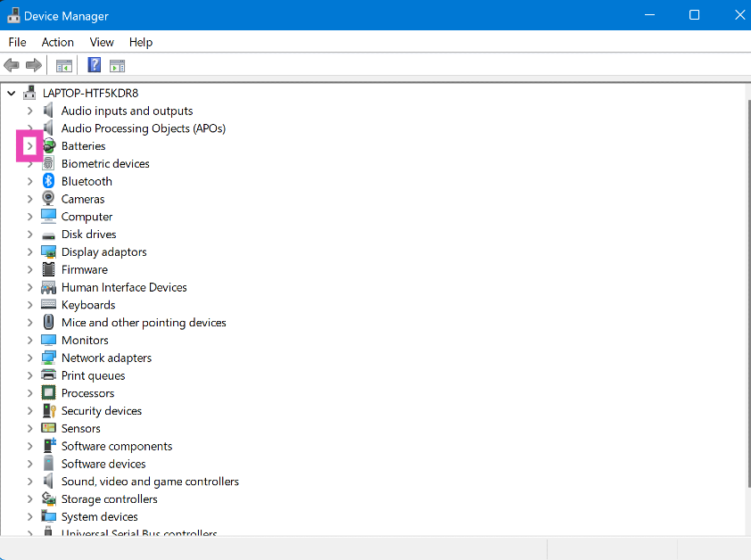Collapse the LAPTOP-HTF5KDR8 root node
The width and height of the screenshot is (751, 560).
click(12, 93)
